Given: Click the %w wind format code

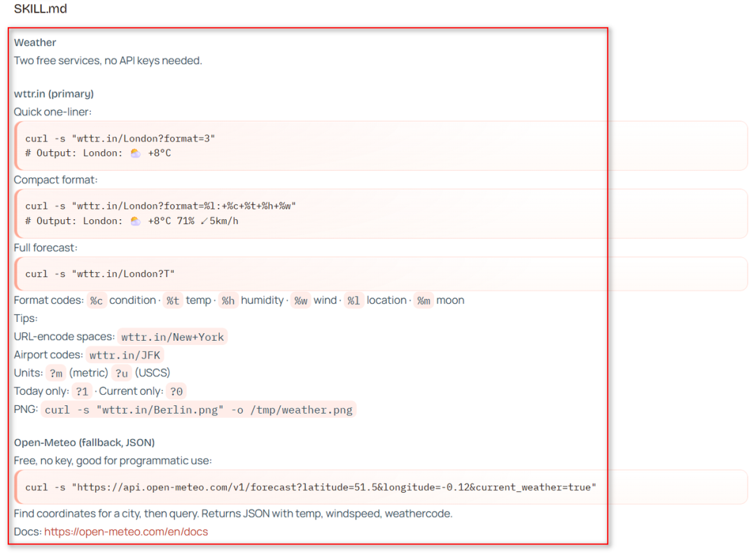Looking at the screenshot, I should [301, 301].
